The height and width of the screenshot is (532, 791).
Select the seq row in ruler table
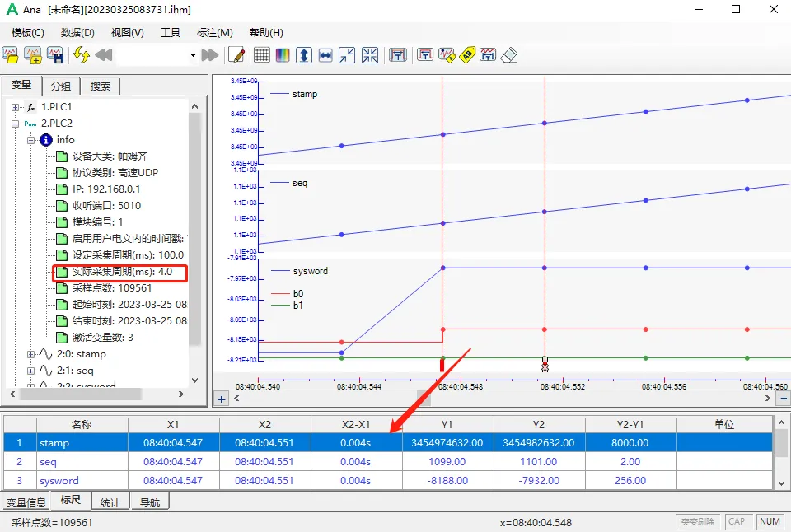tap(388, 462)
